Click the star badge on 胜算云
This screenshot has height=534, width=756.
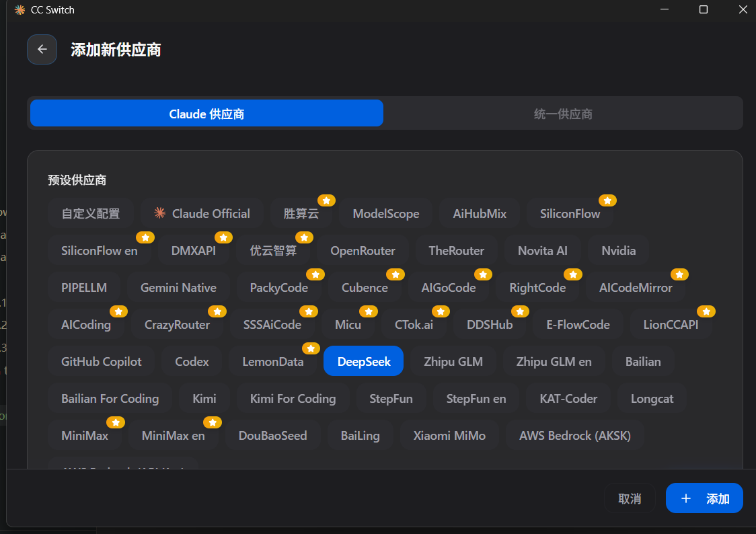pyautogui.click(x=326, y=200)
